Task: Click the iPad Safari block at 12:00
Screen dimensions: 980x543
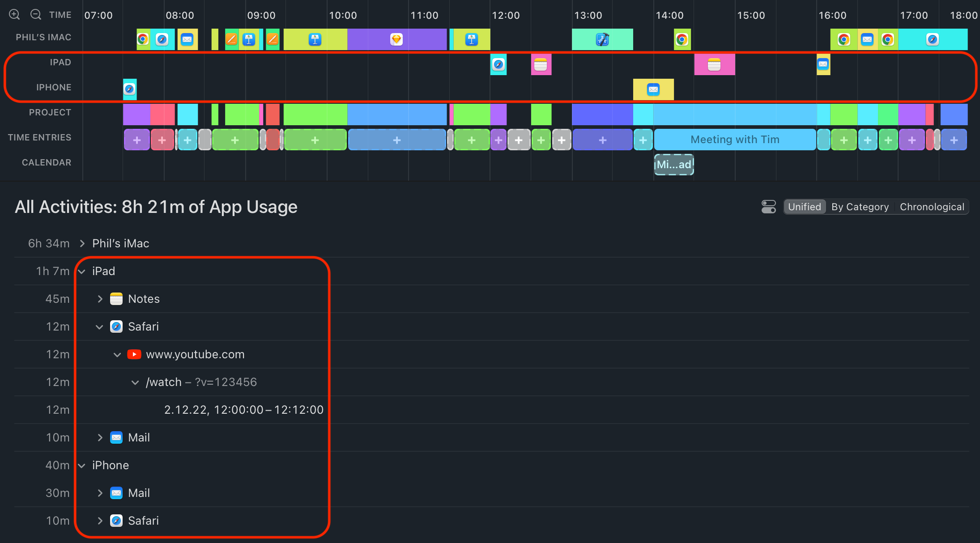Action: tap(499, 64)
